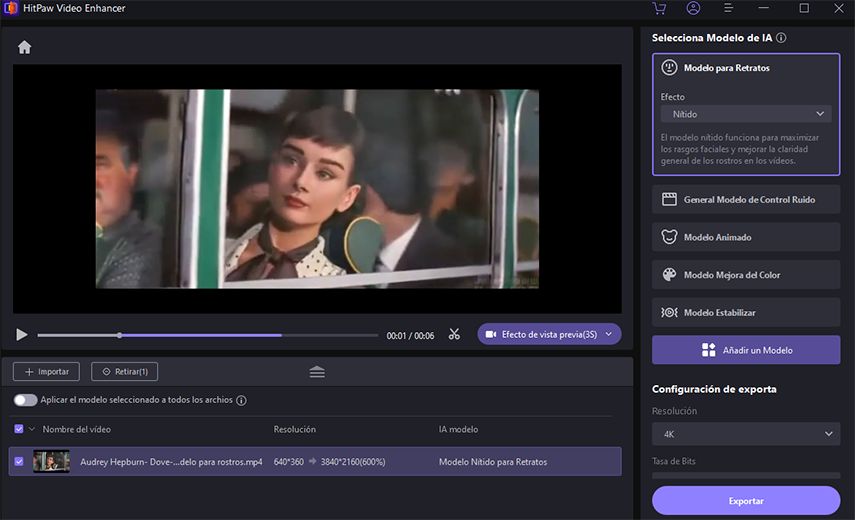The height and width of the screenshot is (520, 855).
Task: Click the Configuración de exporta heading
Action: tap(714, 389)
